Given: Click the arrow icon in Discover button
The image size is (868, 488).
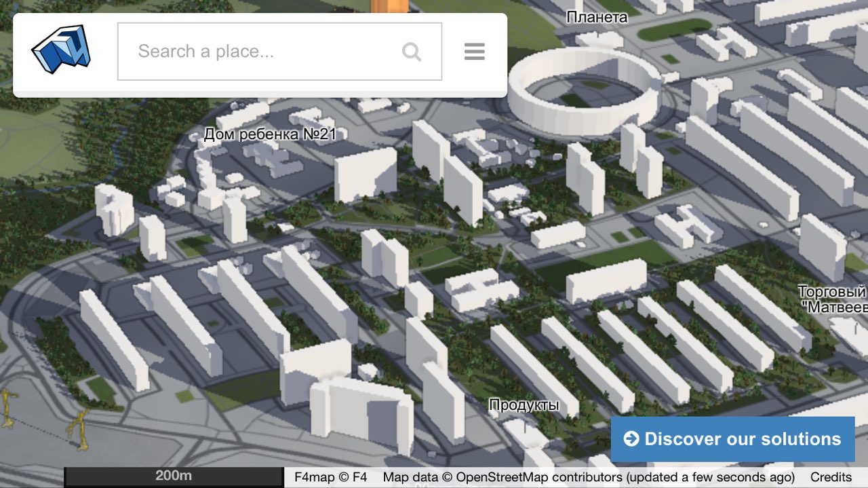Looking at the screenshot, I should 631,438.
